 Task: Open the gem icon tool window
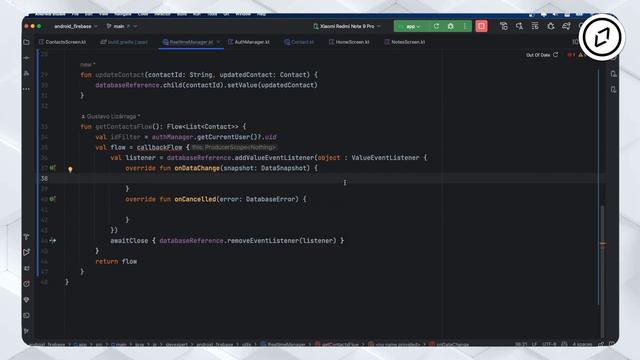(27, 300)
